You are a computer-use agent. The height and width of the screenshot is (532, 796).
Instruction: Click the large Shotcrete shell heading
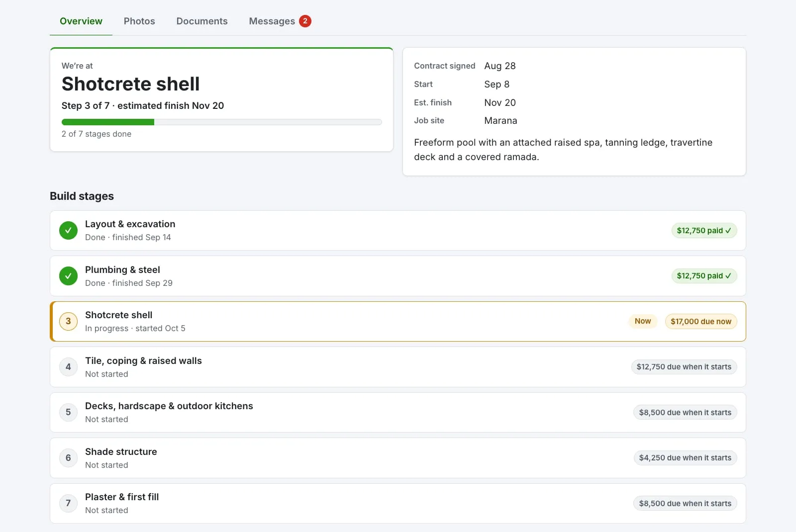[x=130, y=84]
